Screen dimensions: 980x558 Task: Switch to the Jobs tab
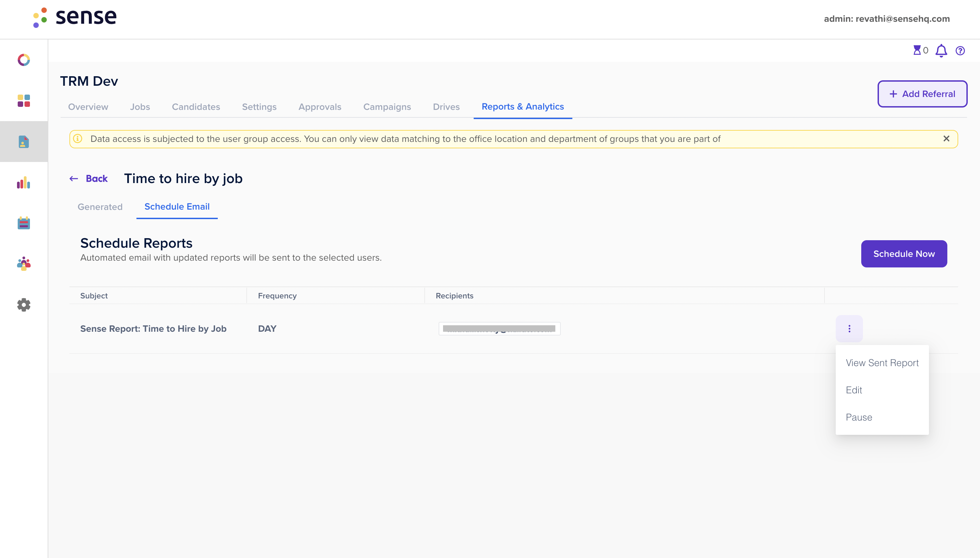(140, 106)
